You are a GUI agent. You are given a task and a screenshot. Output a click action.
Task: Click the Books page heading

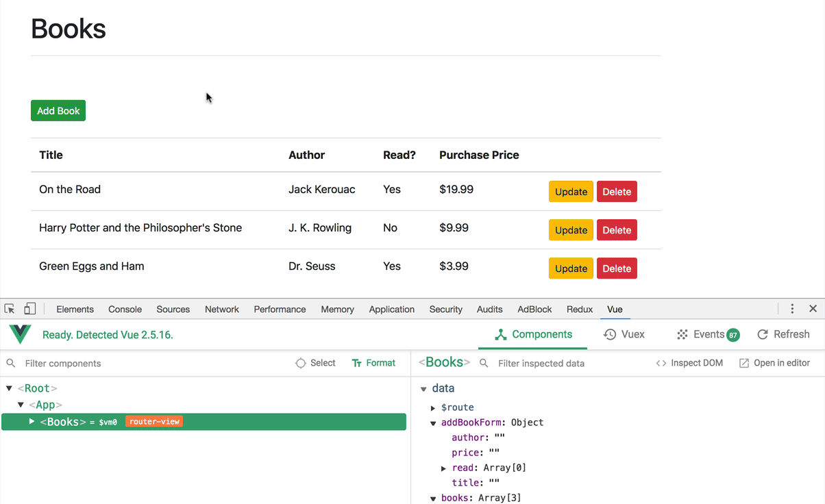69,29
